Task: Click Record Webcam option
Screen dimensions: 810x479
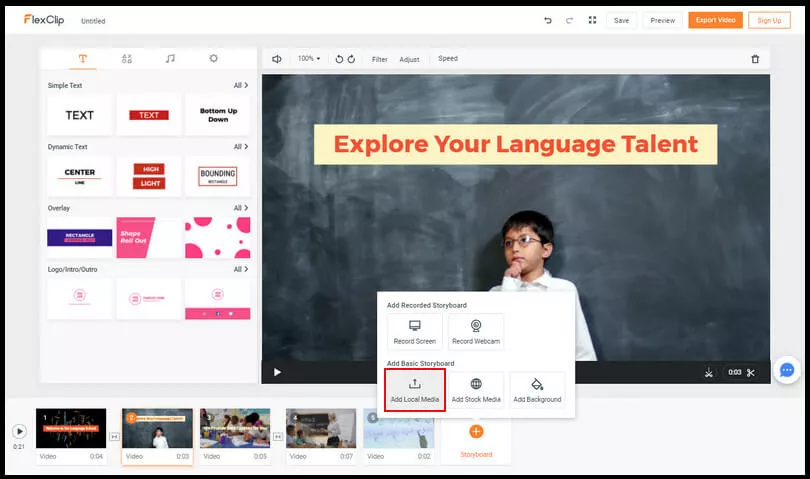Action: pos(476,332)
